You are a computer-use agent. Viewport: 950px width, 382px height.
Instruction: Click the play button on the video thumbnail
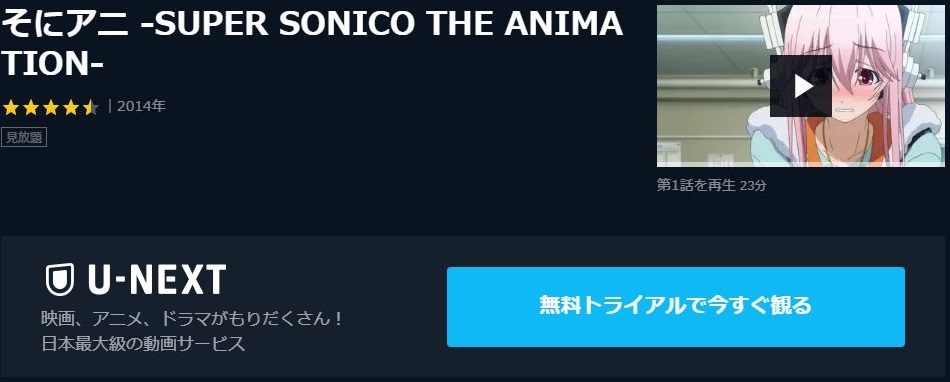pyautogui.click(x=800, y=86)
